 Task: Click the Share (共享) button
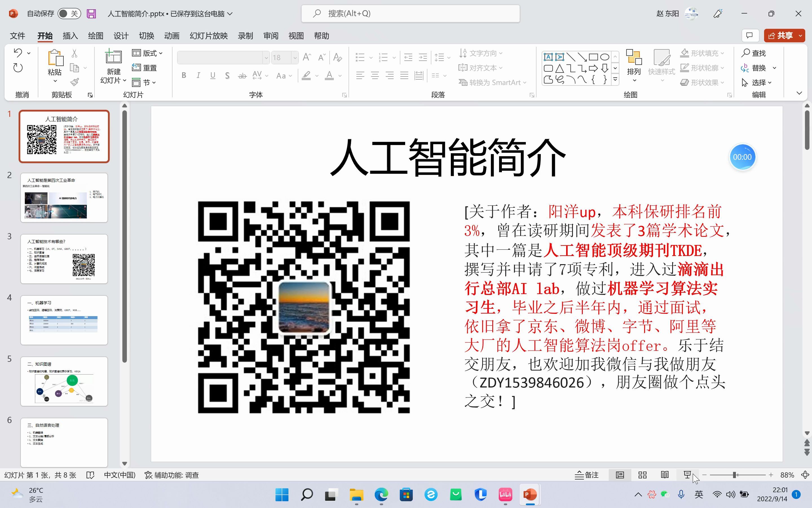click(780, 35)
